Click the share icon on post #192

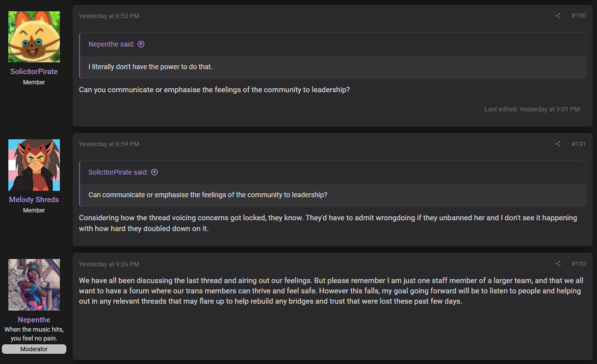(558, 264)
